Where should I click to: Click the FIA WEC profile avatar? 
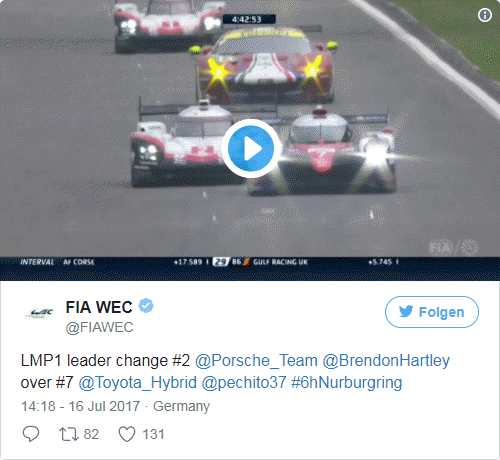tap(40, 312)
